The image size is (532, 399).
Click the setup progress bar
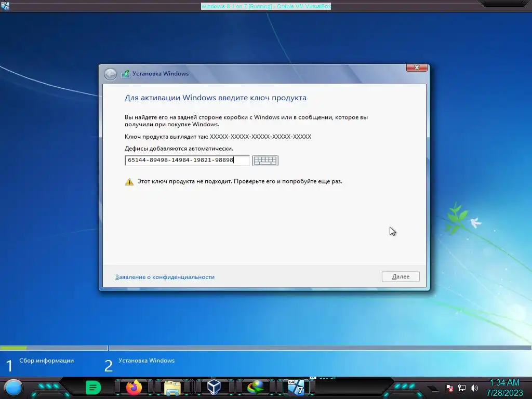click(x=266, y=348)
